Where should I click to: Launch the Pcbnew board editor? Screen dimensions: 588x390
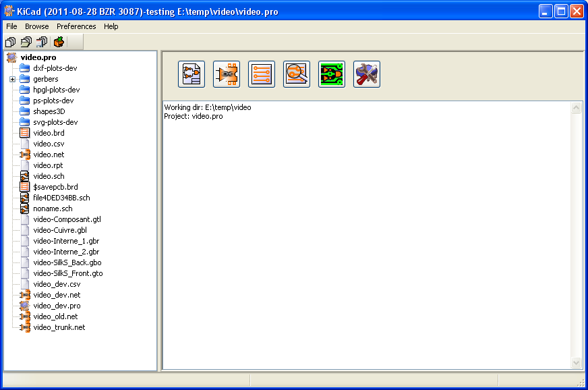click(x=262, y=74)
